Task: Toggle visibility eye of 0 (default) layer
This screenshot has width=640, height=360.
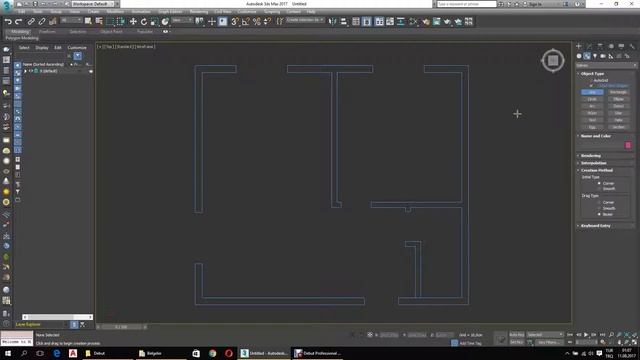Action: click(31, 71)
